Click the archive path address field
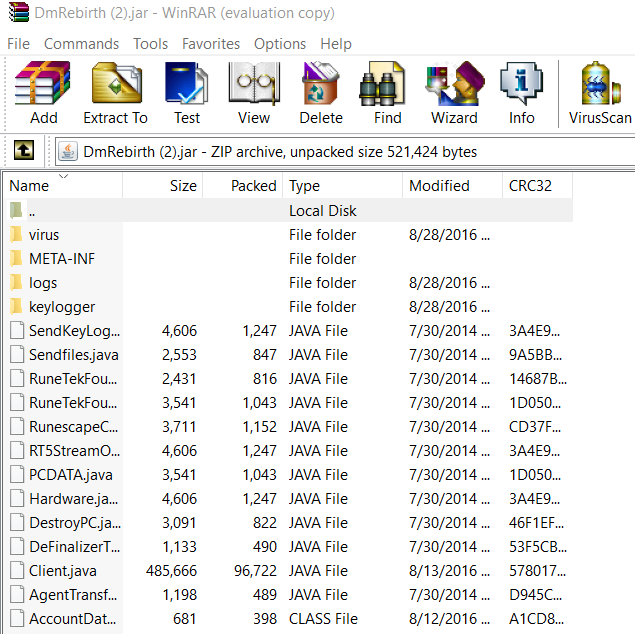The height and width of the screenshot is (634, 635). pos(345,152)
